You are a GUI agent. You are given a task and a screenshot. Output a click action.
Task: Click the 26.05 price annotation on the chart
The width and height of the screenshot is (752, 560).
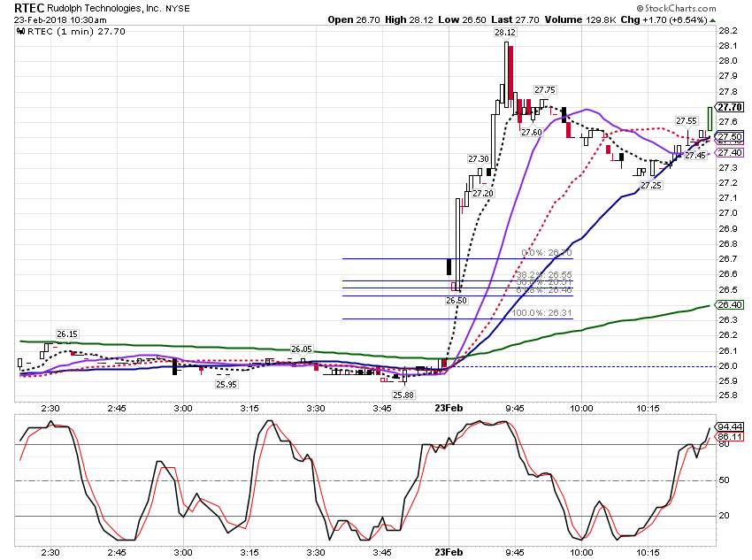[301, 349]
